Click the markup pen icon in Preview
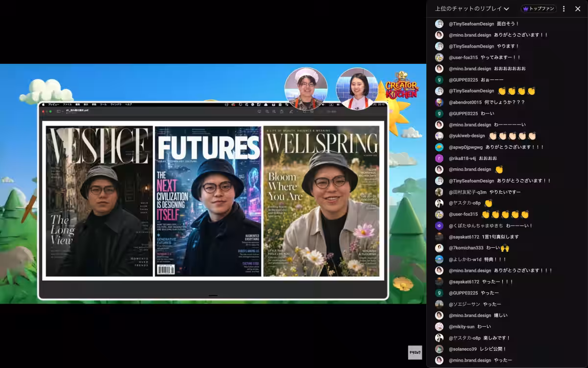Screen dimensions: 588x368 click(x=291, y=111)
